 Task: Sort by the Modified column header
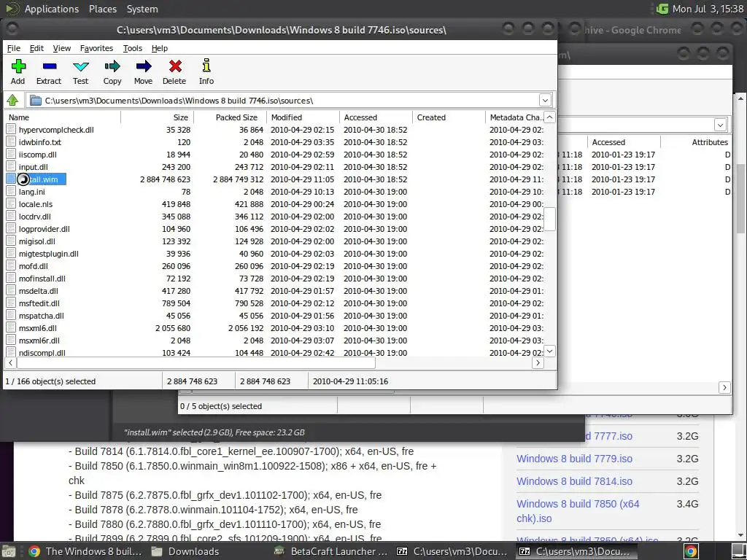click(303, 117)
